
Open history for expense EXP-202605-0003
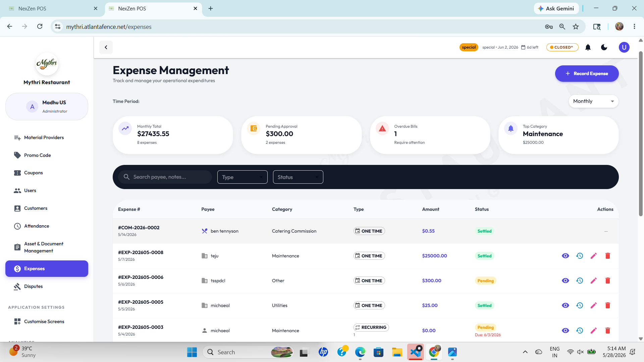tap(580, 330)
